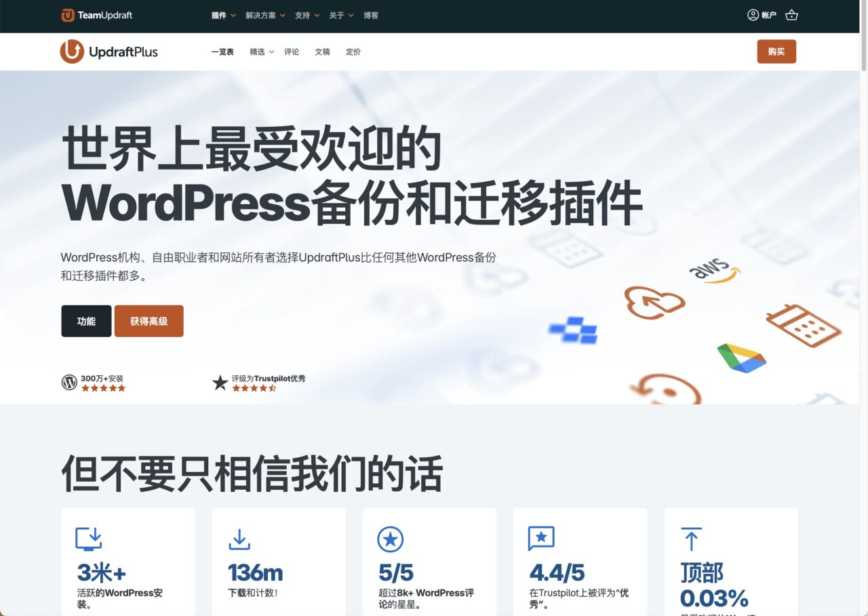Viewport: 868px width, 616px height.
Task: Select the 定价 tab
Action: coord(353,52)
